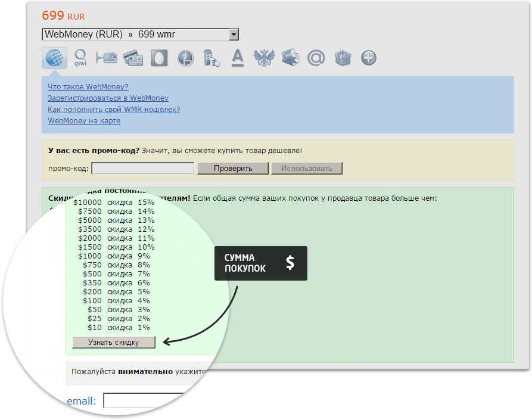Viewport: 532px width, 420px height.
Task: Choose the underlined letter A bank icon
Action: [238, 58]
